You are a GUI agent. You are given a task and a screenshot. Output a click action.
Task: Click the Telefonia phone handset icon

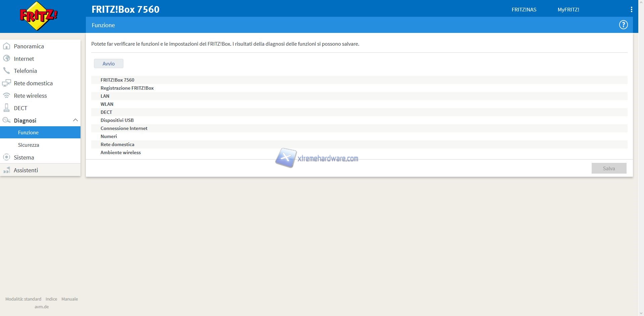(x=6, y=71)
